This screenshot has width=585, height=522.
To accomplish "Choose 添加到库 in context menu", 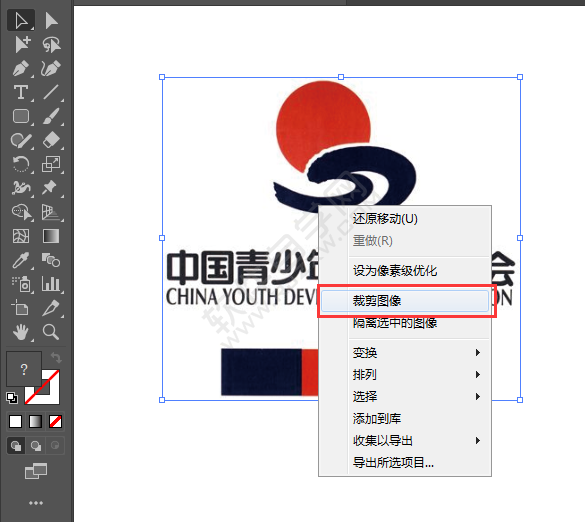I will point(419,419).
